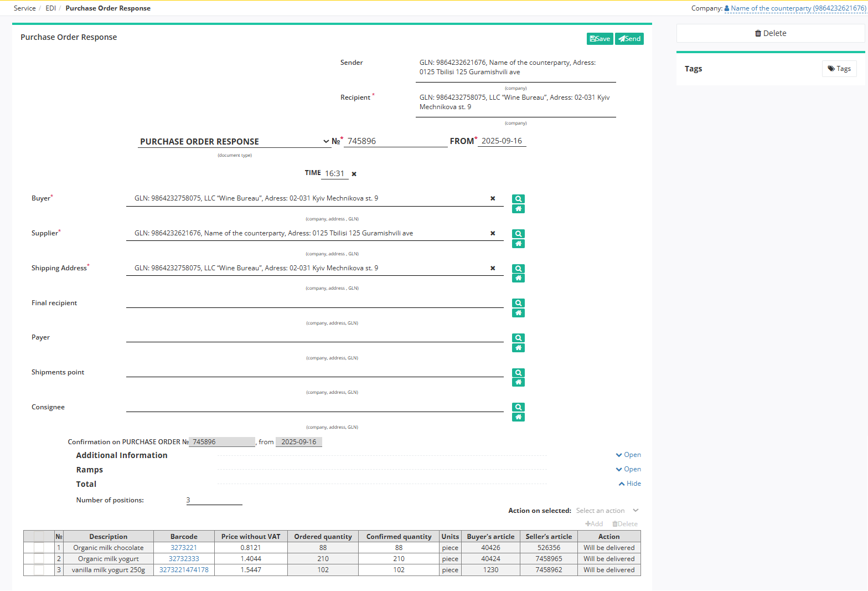Delete selected positions below Action on selected
The image size is (868, 591).
click(625, 524)
